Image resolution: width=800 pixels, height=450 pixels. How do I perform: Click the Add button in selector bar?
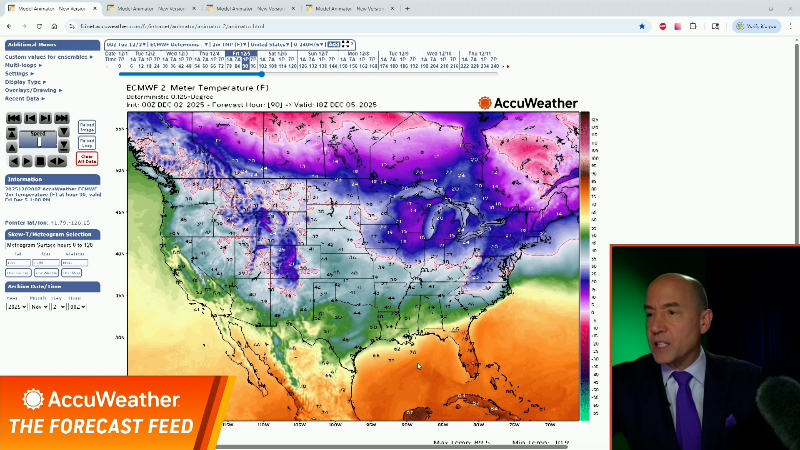pos(334,45)
